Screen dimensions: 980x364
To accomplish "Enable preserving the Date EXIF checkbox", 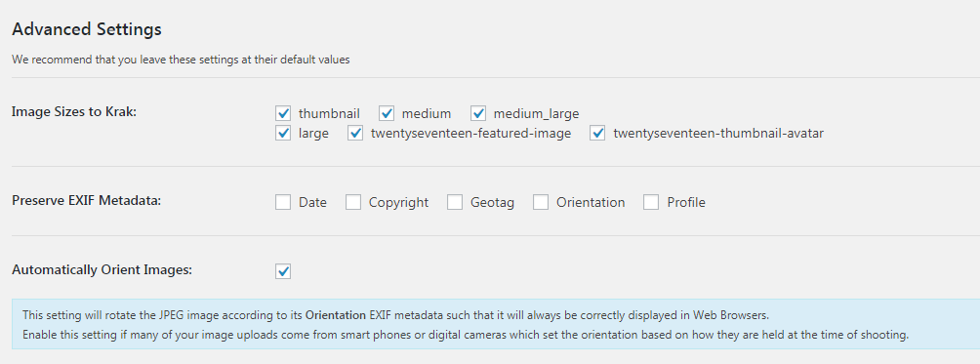I will tap(283, 202).
